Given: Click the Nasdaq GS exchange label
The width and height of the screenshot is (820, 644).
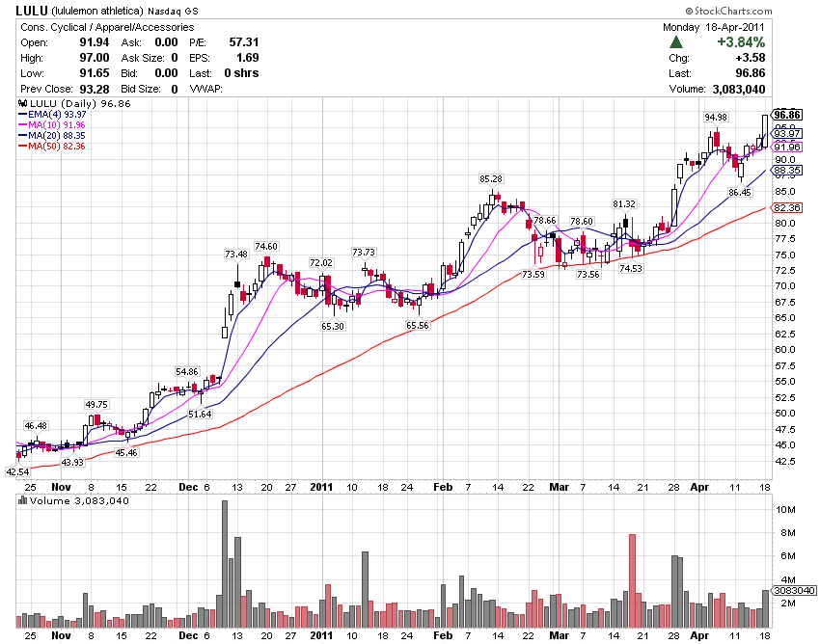Looking at the screenshot, I should 173,11.
